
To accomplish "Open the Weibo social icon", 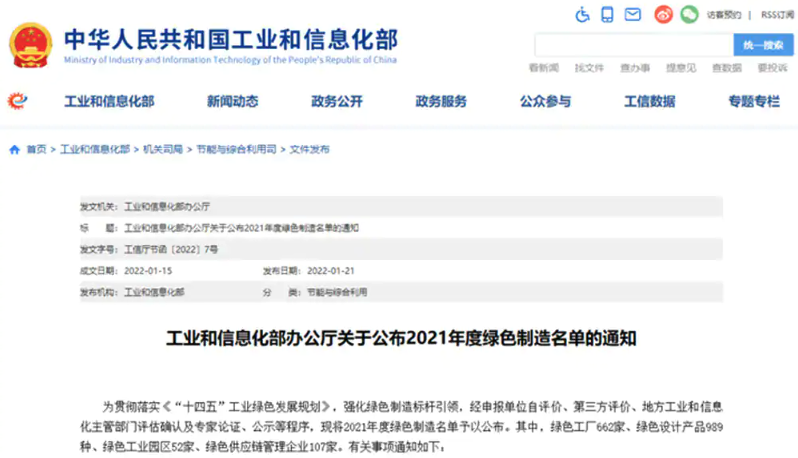I will (x=664, y=15).
